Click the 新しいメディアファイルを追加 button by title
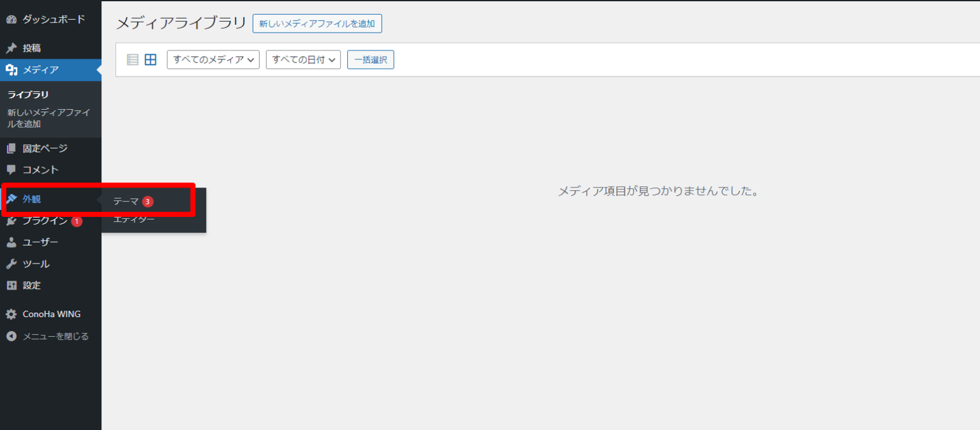 tap(317, 24)
